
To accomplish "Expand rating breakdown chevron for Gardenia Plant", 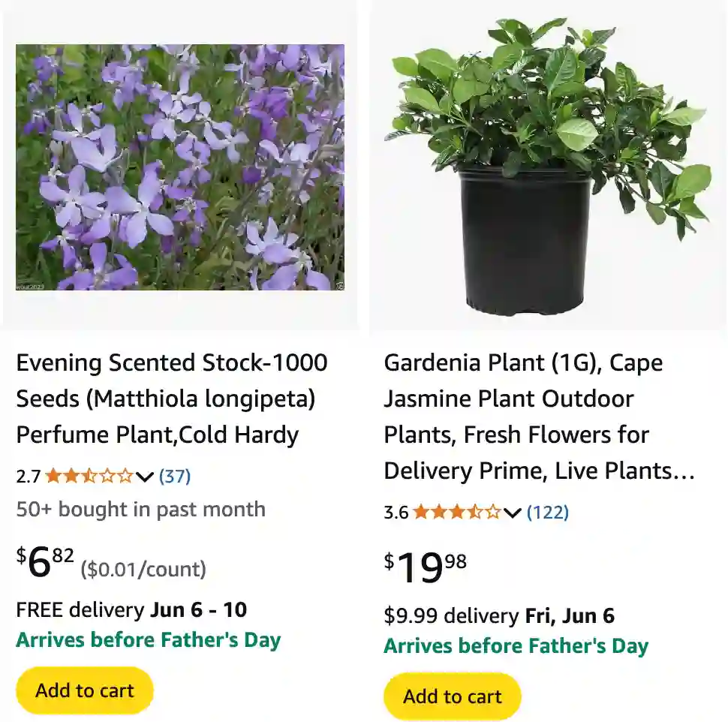I will [513, 513].
